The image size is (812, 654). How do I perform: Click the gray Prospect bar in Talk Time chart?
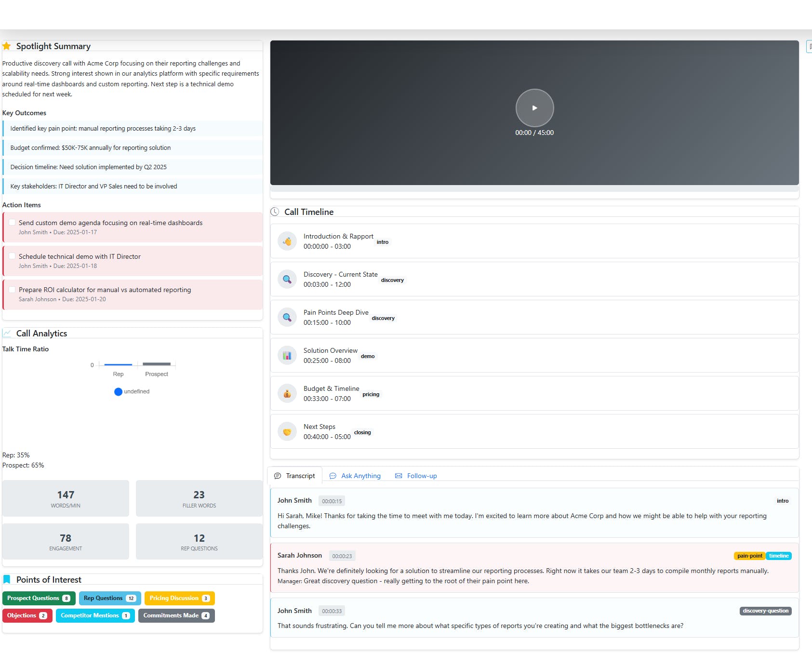[157, 364]
